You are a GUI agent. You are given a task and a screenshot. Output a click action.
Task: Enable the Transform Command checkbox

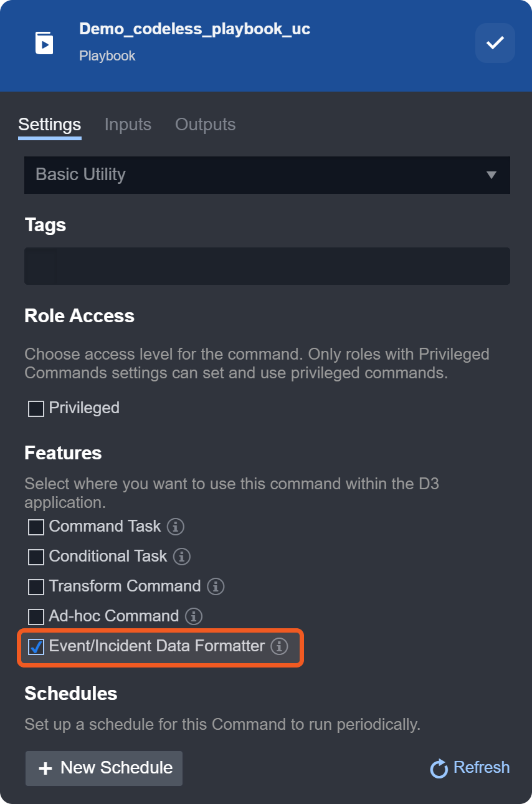tap(36, 587)
